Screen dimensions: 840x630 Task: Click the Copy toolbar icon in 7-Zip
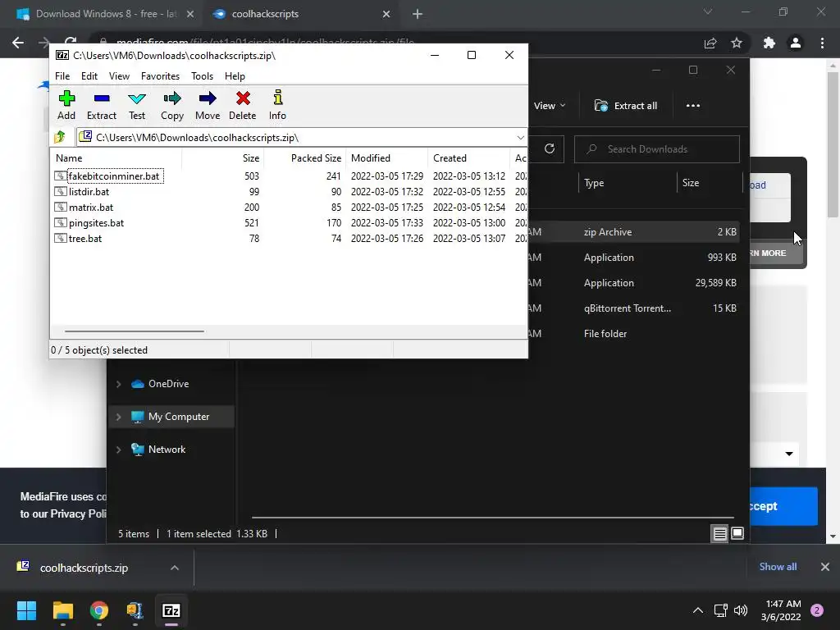click(172, 106)
